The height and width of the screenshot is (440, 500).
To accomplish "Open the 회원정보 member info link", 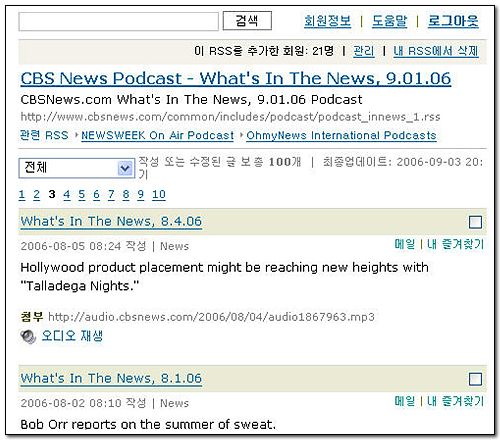I will click(x=327, y=21).
